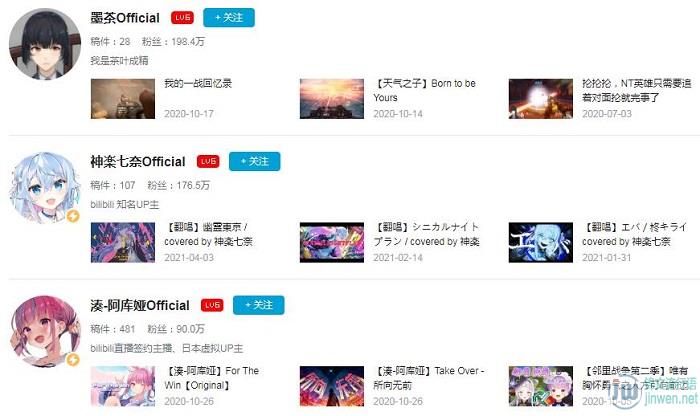Open 墨茶Official's avatar profile picture
700x416 pixels.
tap(45, 44)
